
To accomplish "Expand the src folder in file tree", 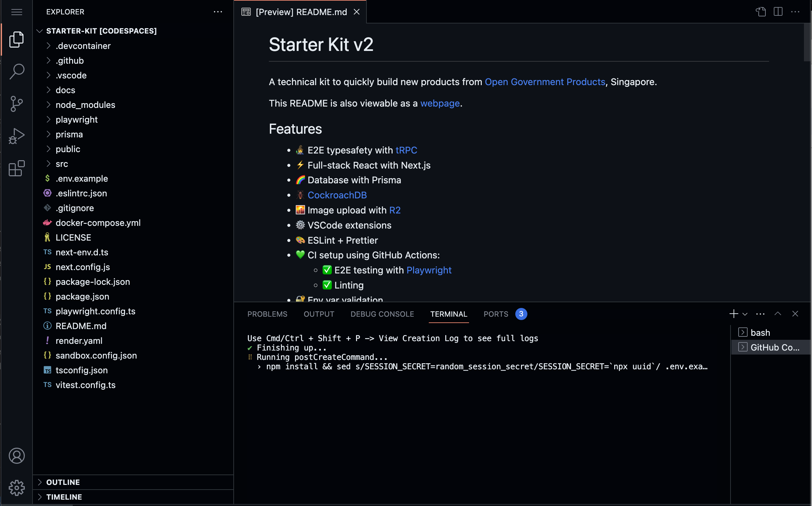I will click(62, 163).
